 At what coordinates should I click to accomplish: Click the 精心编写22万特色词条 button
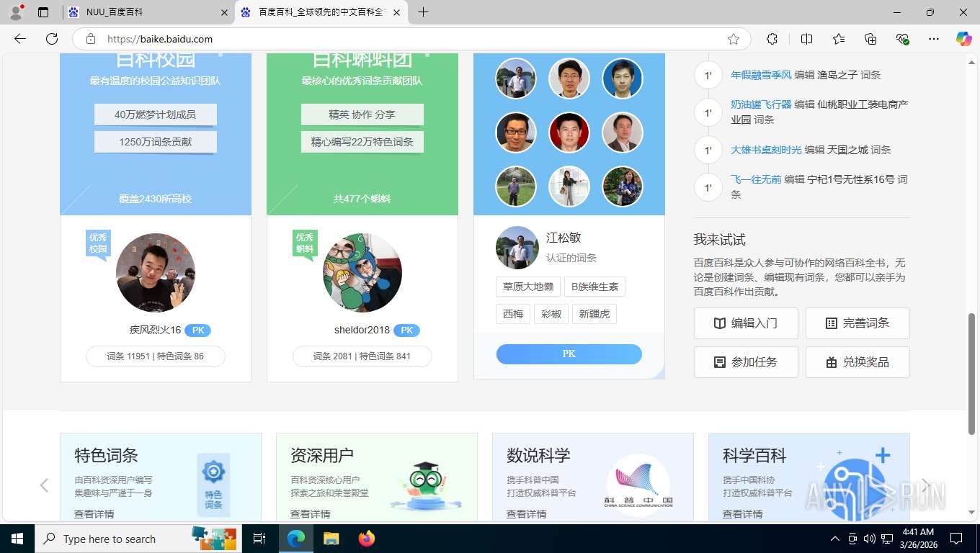pos(362,142)
